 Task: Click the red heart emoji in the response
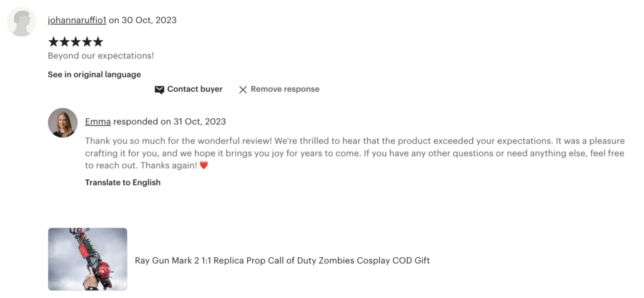(204, 165)
